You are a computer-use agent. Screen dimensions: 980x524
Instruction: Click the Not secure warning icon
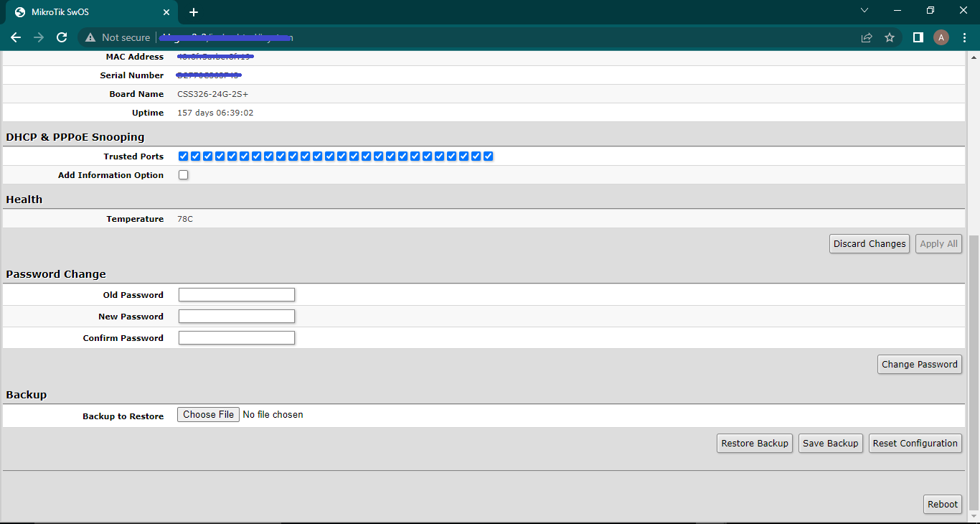90,37
